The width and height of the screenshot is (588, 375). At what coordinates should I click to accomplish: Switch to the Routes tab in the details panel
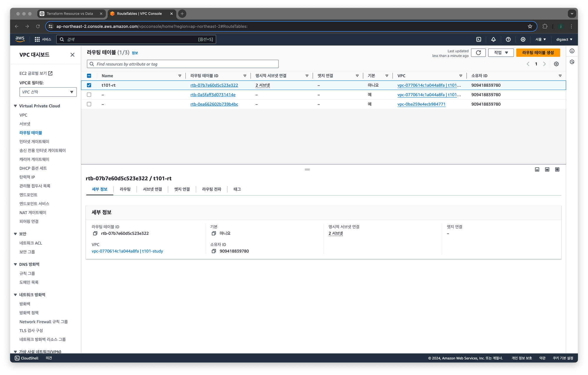tap(125, 189)
